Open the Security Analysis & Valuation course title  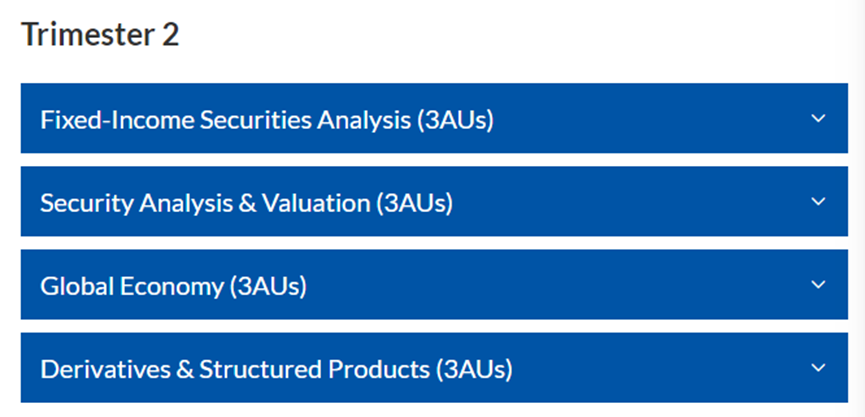(x=205, y=203)
